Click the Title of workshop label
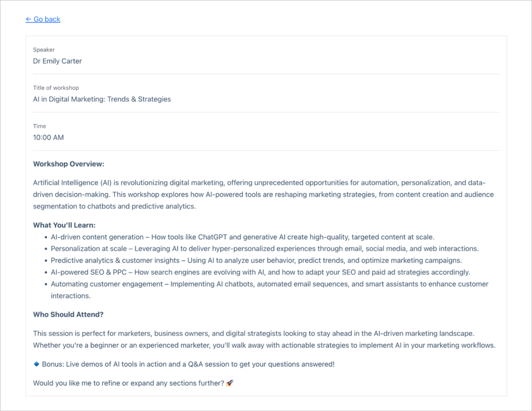This screenshot has width=532, height=411. pos(56,88)
